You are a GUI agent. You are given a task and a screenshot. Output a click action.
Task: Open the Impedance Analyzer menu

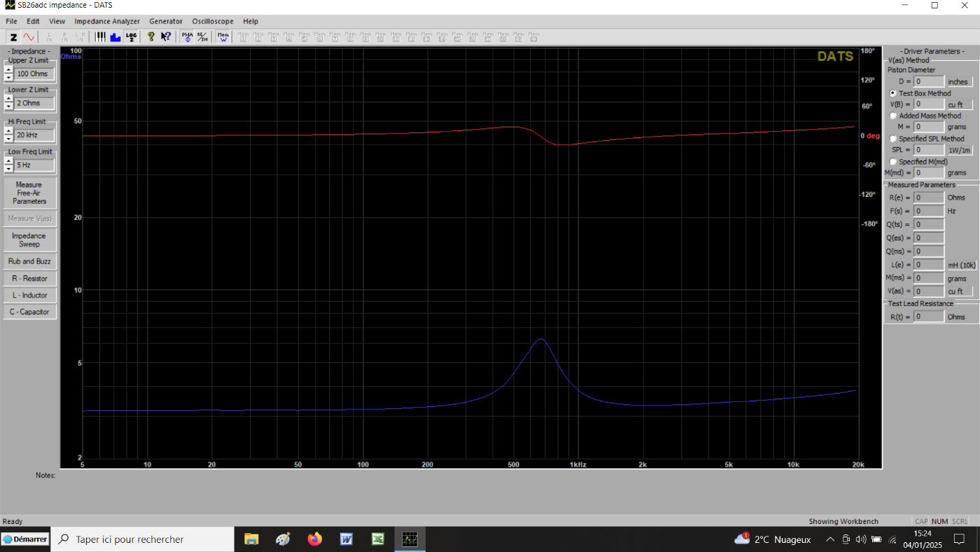(x=107, y=21)
